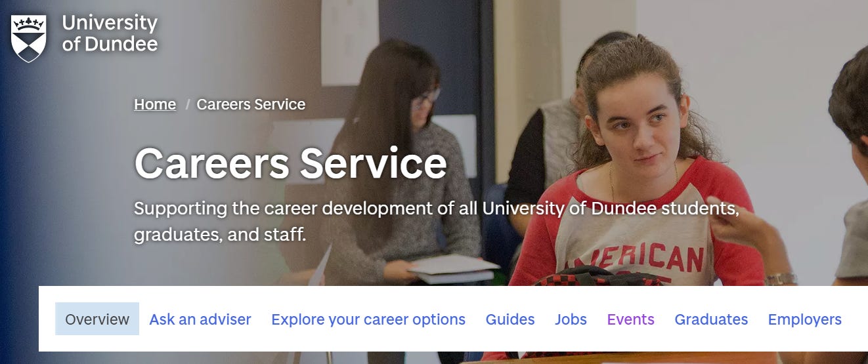This screenshot has width=868, height=364.
Task: Open Explore your career options
Action: (x=368, y=319)
